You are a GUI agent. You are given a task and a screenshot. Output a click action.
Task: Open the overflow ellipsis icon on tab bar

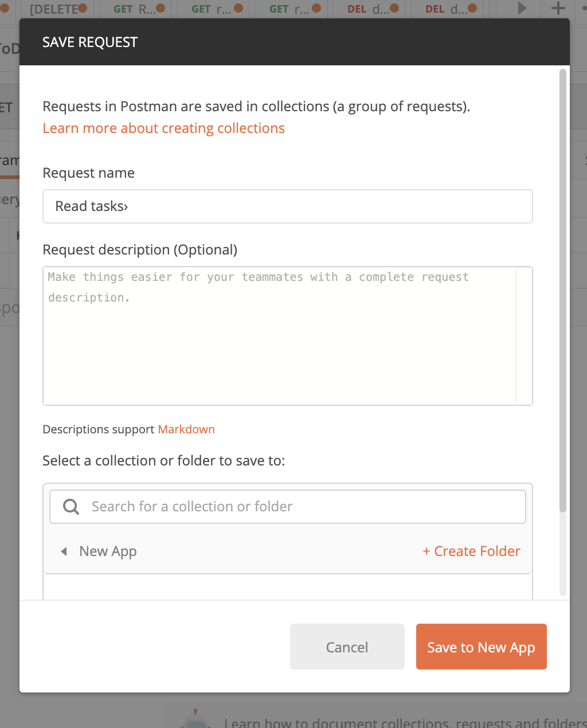click(583, 9)
